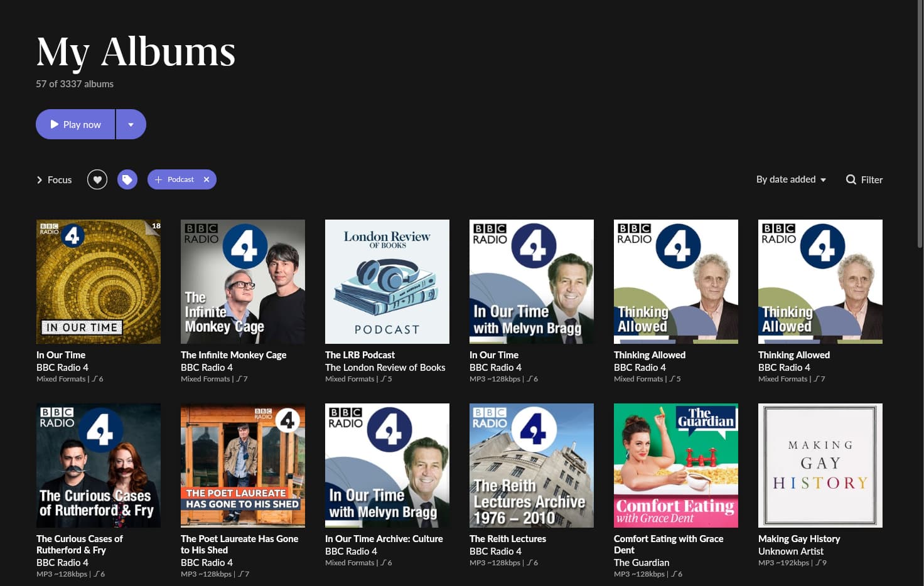This screenshot has height=586, width=924.
Task: Open The Infinite Monkey Cage album cover
Action: (243, 282)
